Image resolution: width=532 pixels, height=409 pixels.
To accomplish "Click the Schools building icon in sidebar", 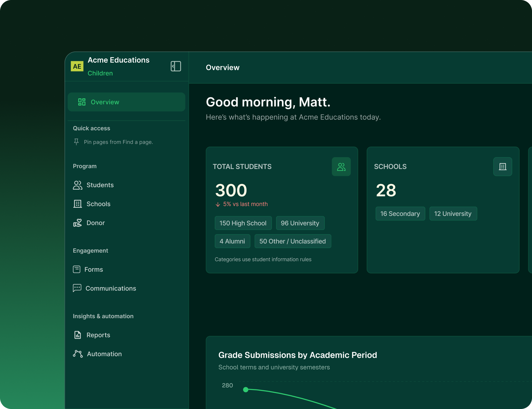I will [x=78, y=204].
